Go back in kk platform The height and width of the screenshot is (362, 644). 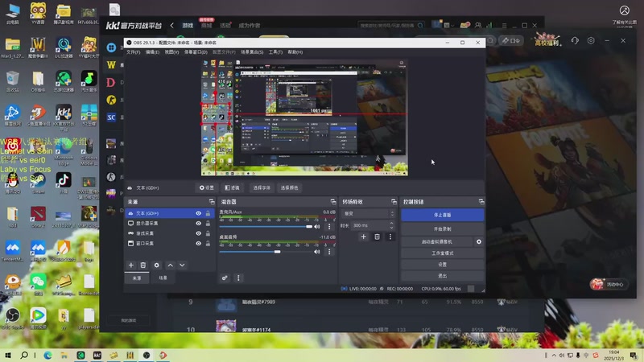point(171,26)
